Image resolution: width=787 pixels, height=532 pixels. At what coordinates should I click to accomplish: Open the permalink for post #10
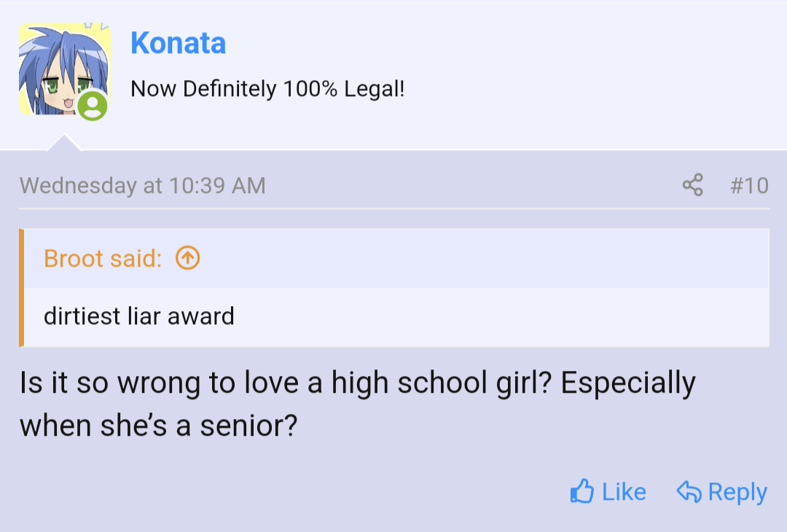click(749, 185)
